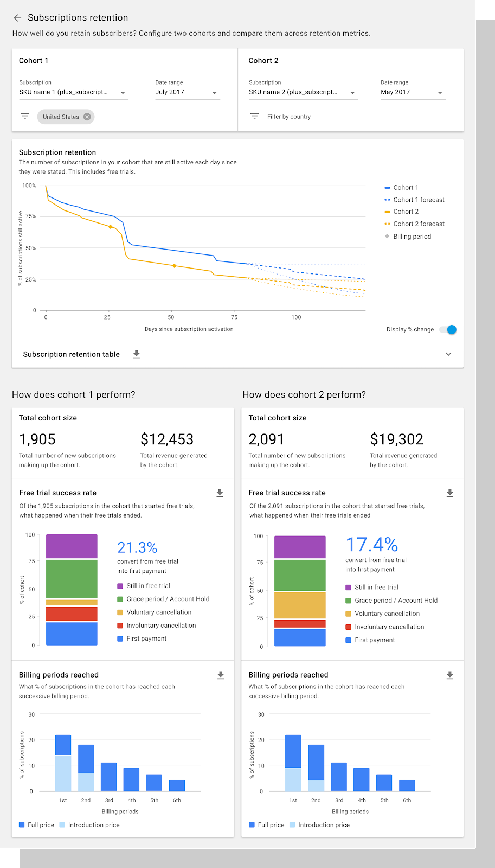Image resolution: width=495 pixels, height=868 pixels.
Task: Click Cohort 1 Still in free trial legend
Action: (144, 586)
